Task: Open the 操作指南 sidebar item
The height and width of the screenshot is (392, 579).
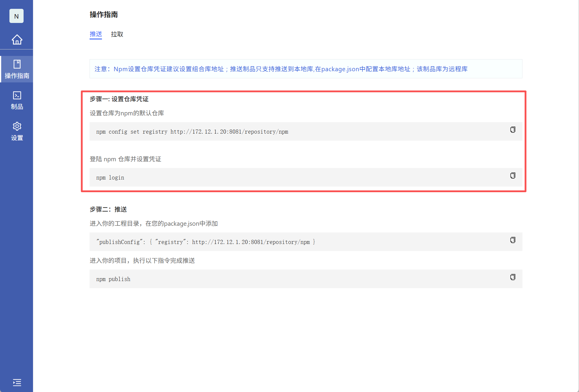Action: pos(17,69)
